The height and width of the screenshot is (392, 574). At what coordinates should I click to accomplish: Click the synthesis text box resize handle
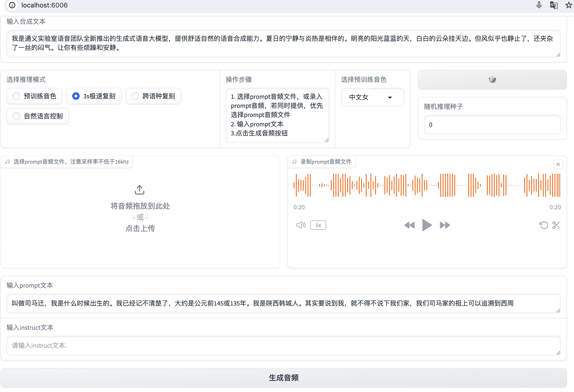coord(558,55)
